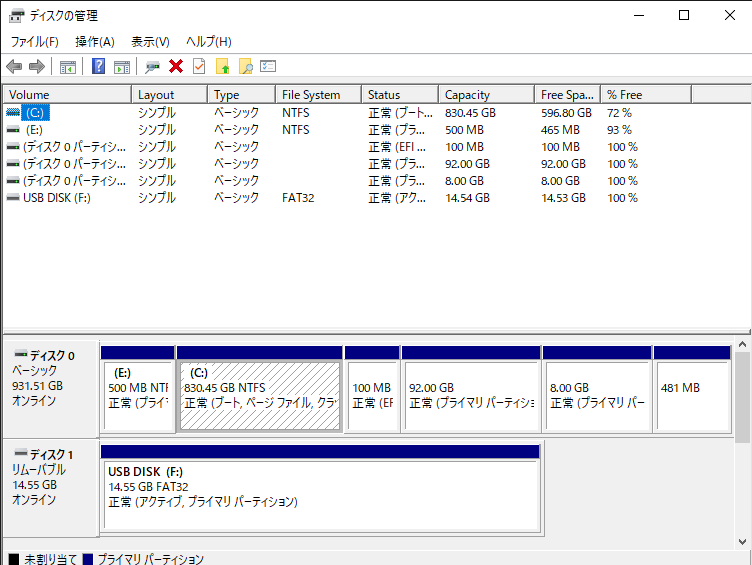Select the (E:) volume row icon
Screen dimensions: 752x565
pos(13,129)
